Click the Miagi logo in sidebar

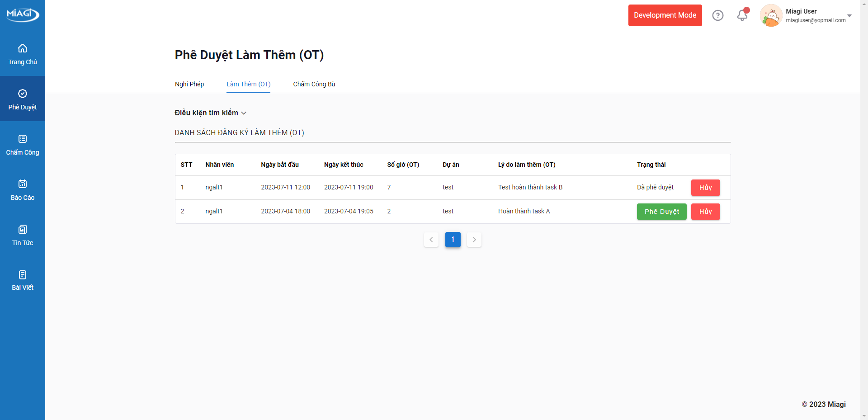tap(23, 14)
